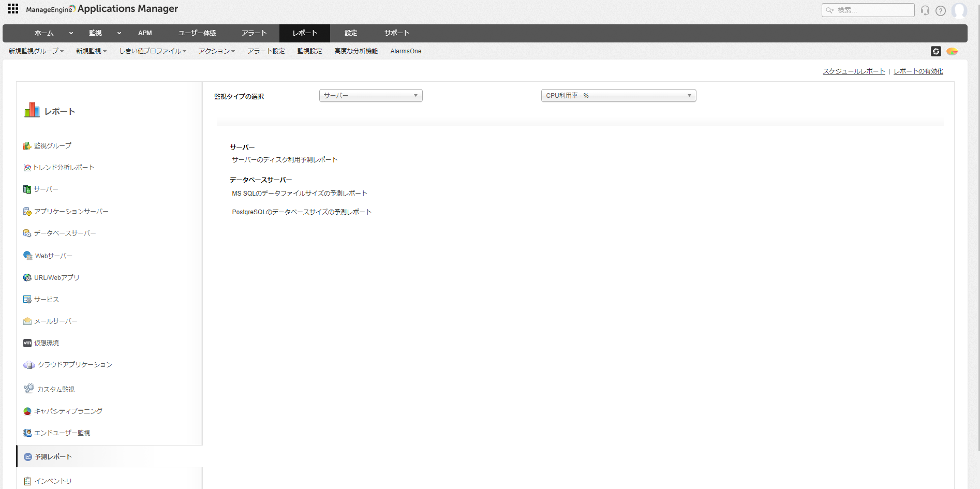Open サーバーのディスク利用予測レポート
980x489 pixels.
click(285, 160)
